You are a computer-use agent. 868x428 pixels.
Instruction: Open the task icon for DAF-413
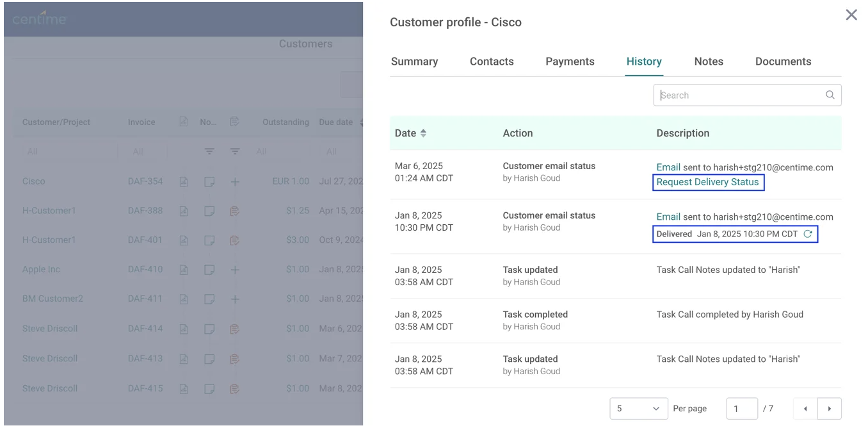tap(235, 358)
